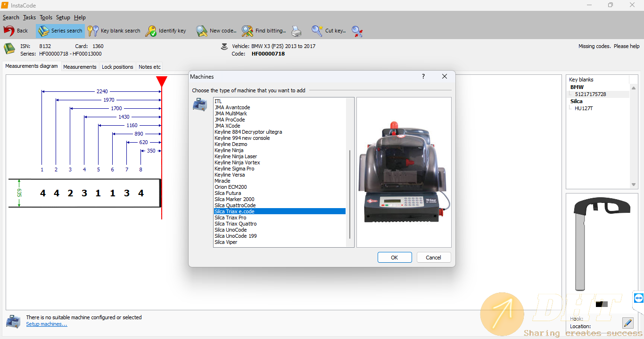
Task: Select HU127T under Silca key blanks
Action: [x=584, y=108]
